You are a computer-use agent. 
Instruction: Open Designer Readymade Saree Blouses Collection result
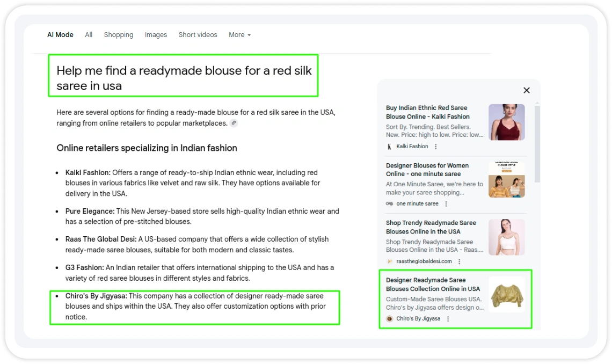click(433, 285)
